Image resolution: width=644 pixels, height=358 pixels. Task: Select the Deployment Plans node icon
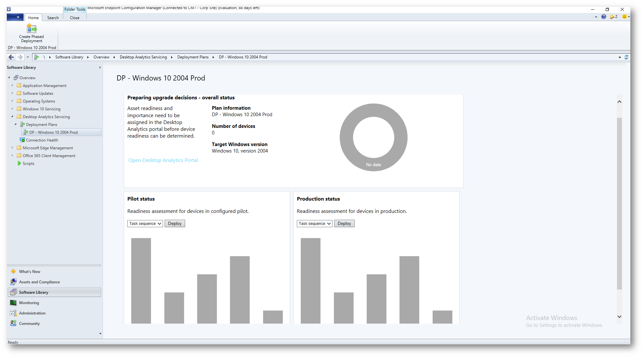click(x=22, y=124)
